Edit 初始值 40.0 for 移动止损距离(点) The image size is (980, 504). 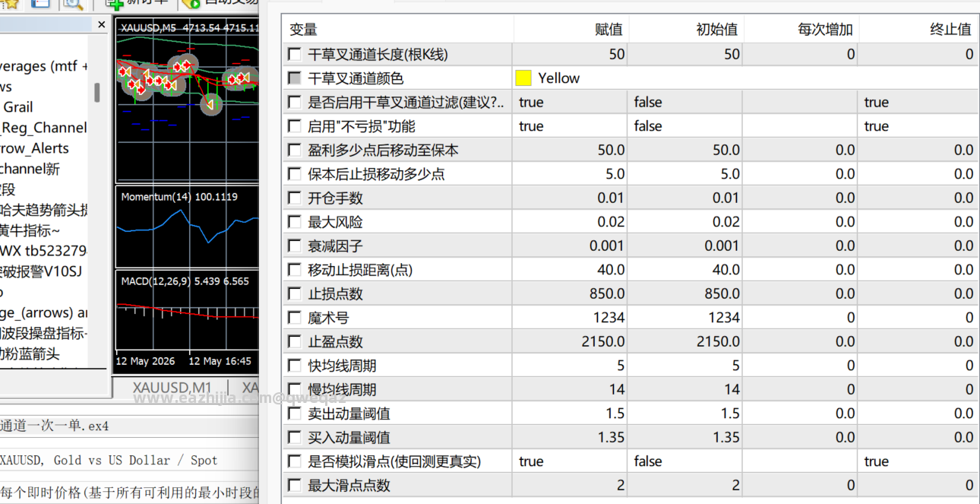pos(686,270)
